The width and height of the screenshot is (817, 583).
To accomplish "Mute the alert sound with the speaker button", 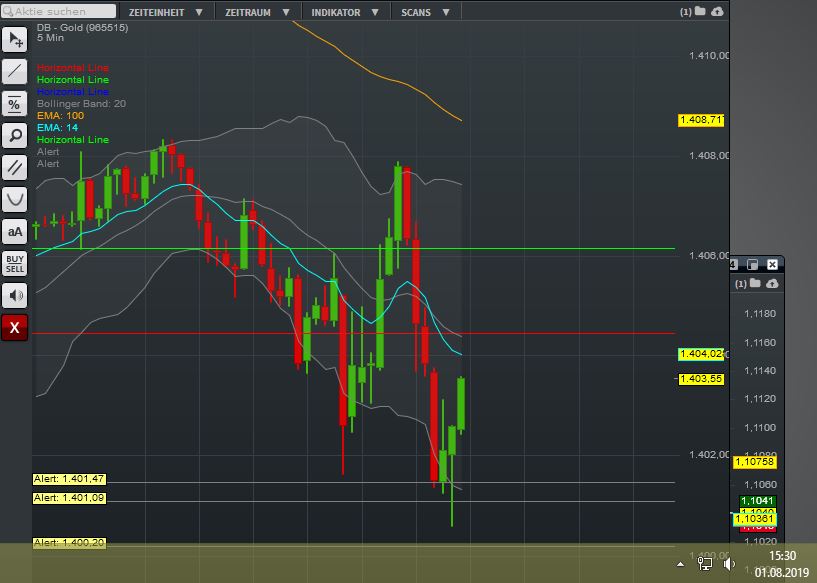I will (x=13, y=295).
